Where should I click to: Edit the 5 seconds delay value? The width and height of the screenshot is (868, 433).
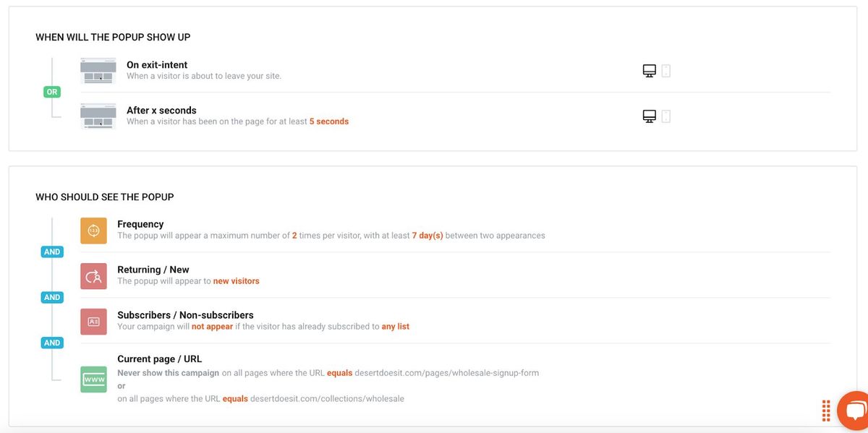[x=328, y=121]
